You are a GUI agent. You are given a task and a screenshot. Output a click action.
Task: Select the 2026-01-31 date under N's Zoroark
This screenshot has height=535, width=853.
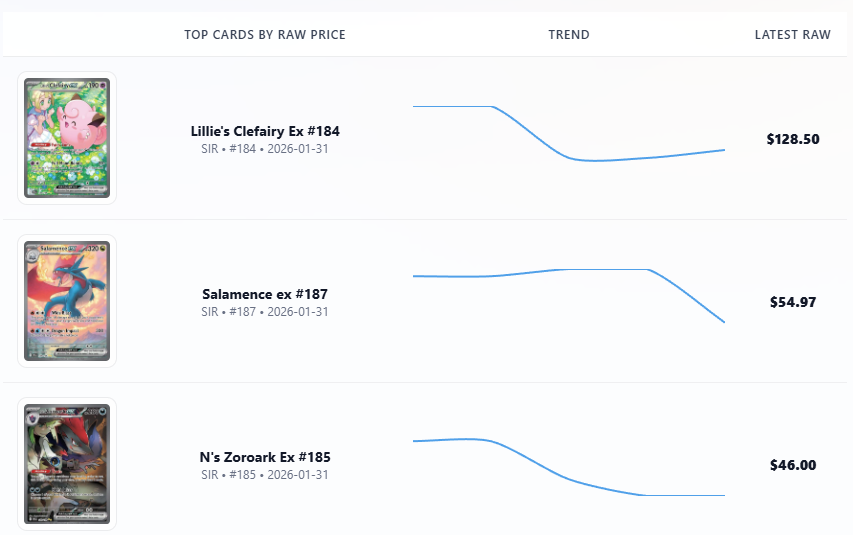click(x=297, y=475)
